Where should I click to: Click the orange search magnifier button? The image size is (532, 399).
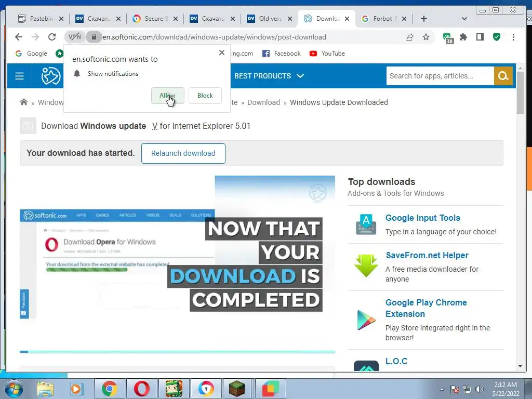pos(503,76)
